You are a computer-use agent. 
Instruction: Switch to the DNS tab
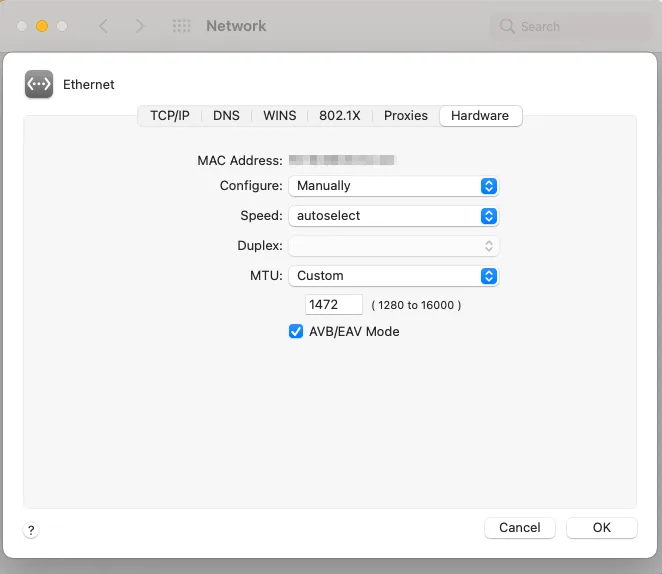226,116
